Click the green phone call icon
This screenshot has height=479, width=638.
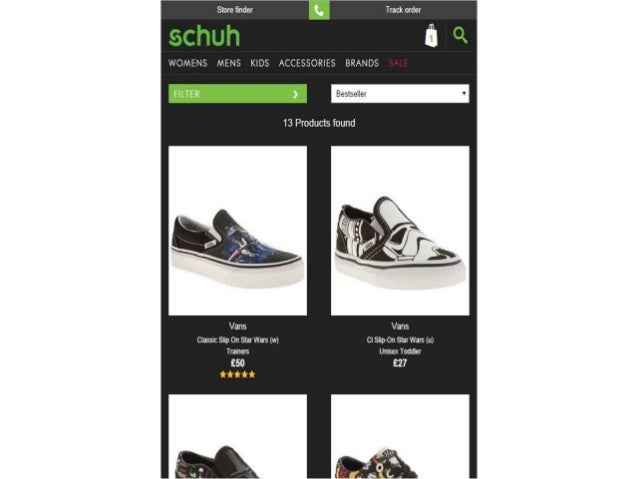tap(319, 10)
